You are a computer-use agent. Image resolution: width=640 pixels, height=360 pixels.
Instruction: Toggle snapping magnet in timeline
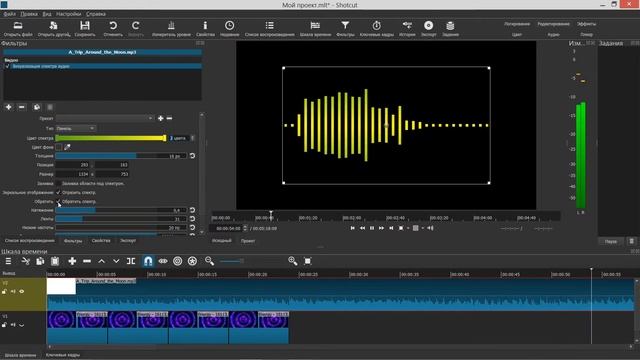(x=148, y=261)
